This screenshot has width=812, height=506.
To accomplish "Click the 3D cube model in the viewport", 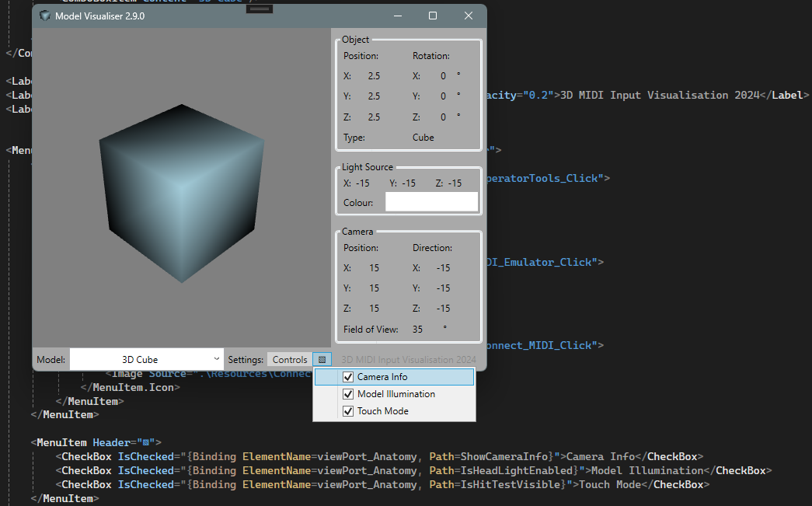I will point(180,190).
